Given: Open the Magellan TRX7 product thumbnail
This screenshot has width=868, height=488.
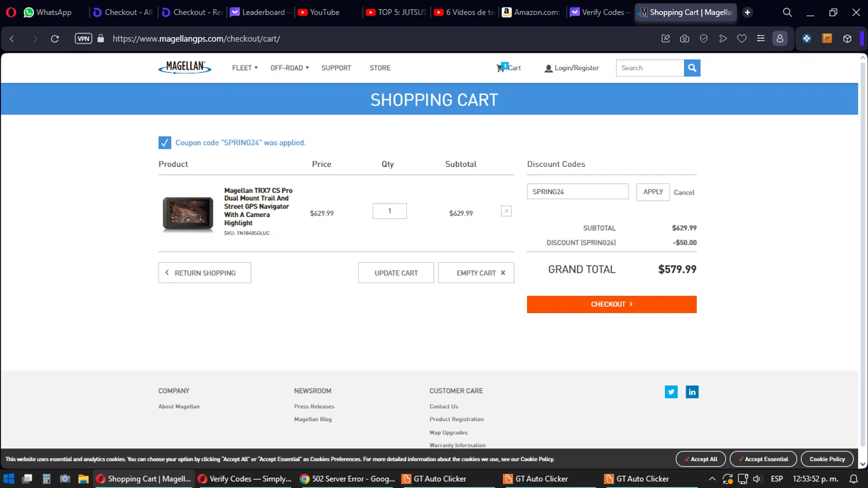Looking at the screenshot, I should point(188,214).
